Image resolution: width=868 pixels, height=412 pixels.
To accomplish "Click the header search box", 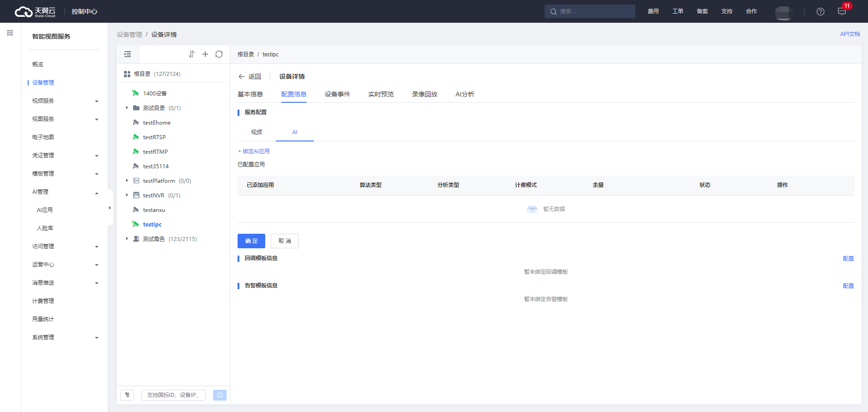I will pos(590,11).
